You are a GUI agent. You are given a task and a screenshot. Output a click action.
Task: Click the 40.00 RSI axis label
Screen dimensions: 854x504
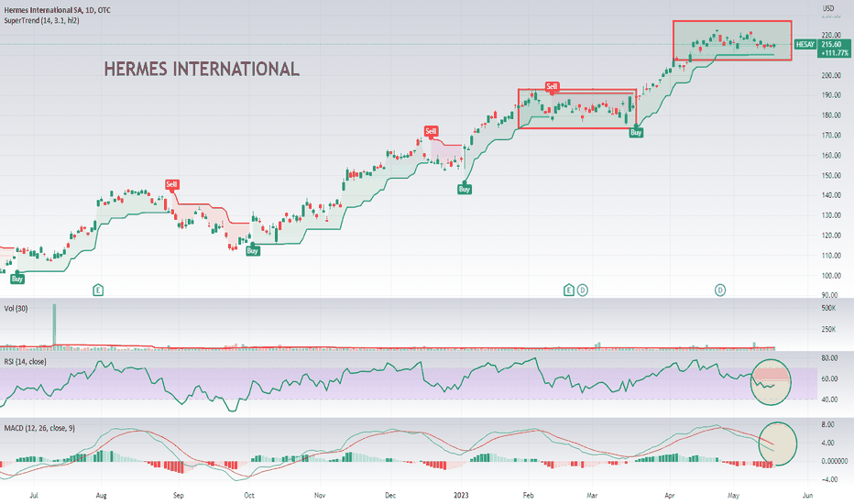click(829, 400)
